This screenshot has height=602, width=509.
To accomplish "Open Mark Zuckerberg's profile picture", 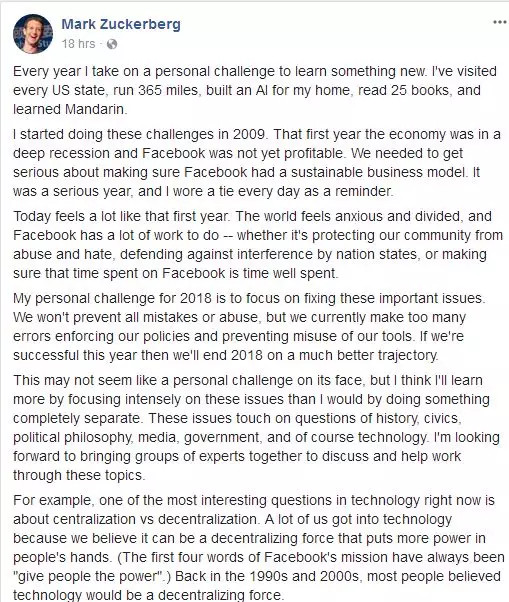I will pos(33,34).
